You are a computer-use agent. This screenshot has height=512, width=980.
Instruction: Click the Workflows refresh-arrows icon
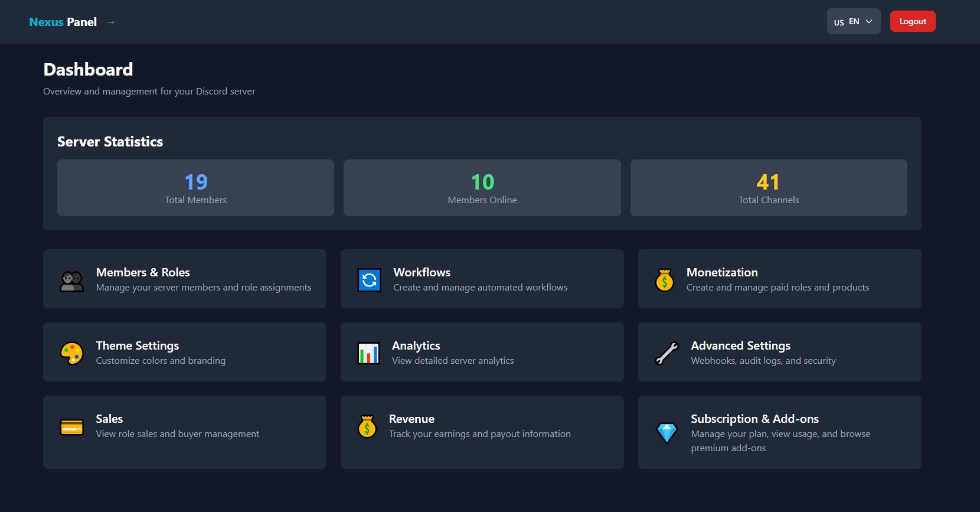point(370,280)
